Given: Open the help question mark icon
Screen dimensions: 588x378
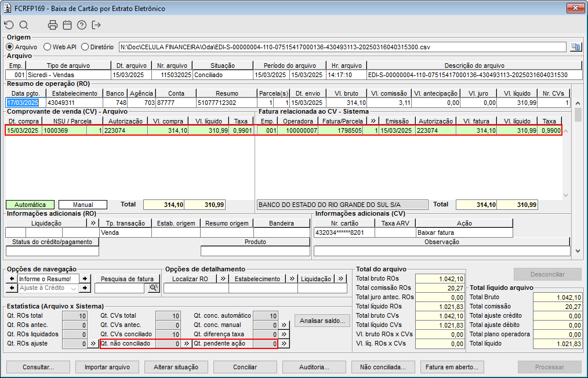Looking at the screenshot, I should click(82, 25).
